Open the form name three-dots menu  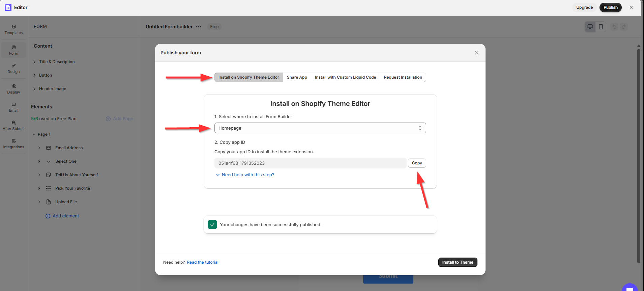click(x=199, y=27)
